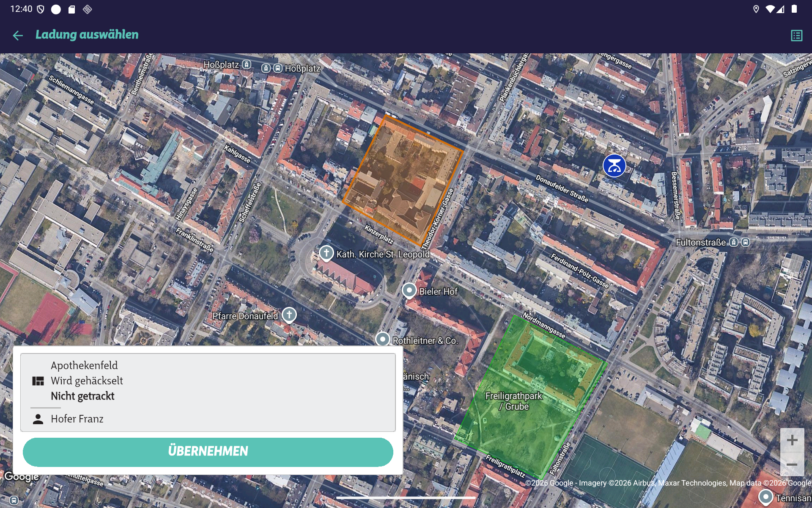Tap the location pin icon in the status bar
The width and height of the screenshot is (812, 508).
(756, 8)
